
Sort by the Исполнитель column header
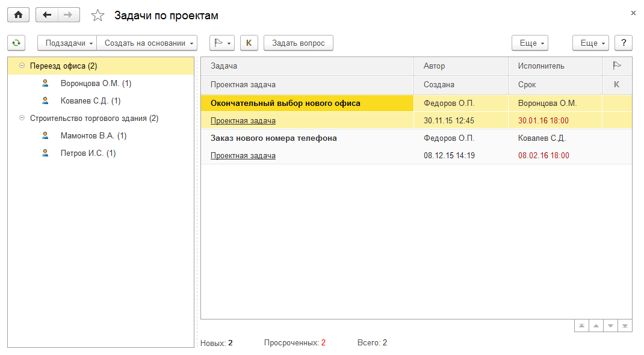[541, 66]
